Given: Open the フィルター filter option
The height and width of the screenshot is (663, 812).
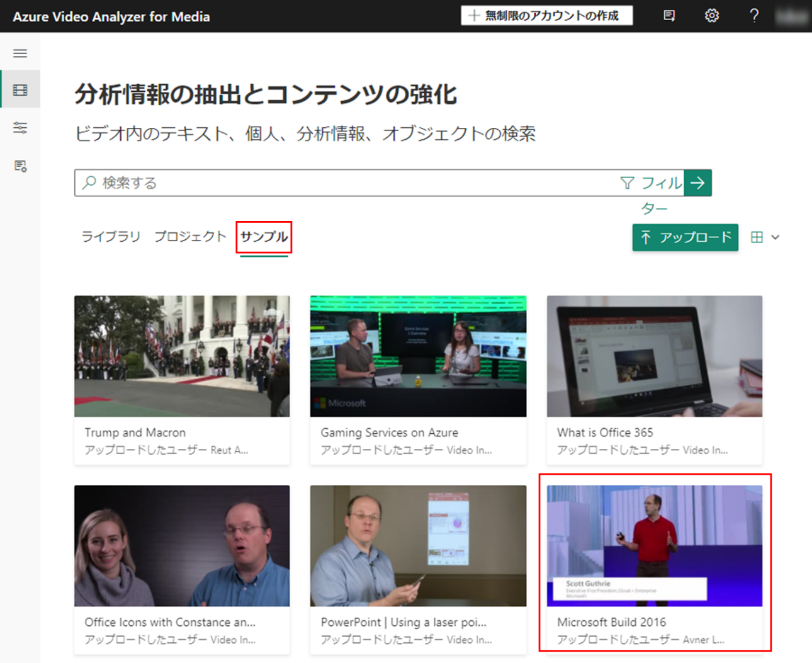Looking at the screenshot, I should 651,195.
